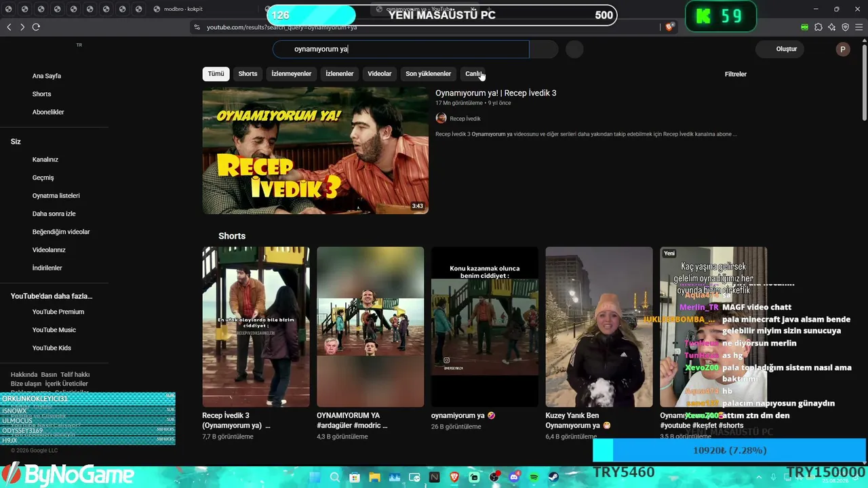Open the Windows Start menu
The image size is (868, 488).
315,477
